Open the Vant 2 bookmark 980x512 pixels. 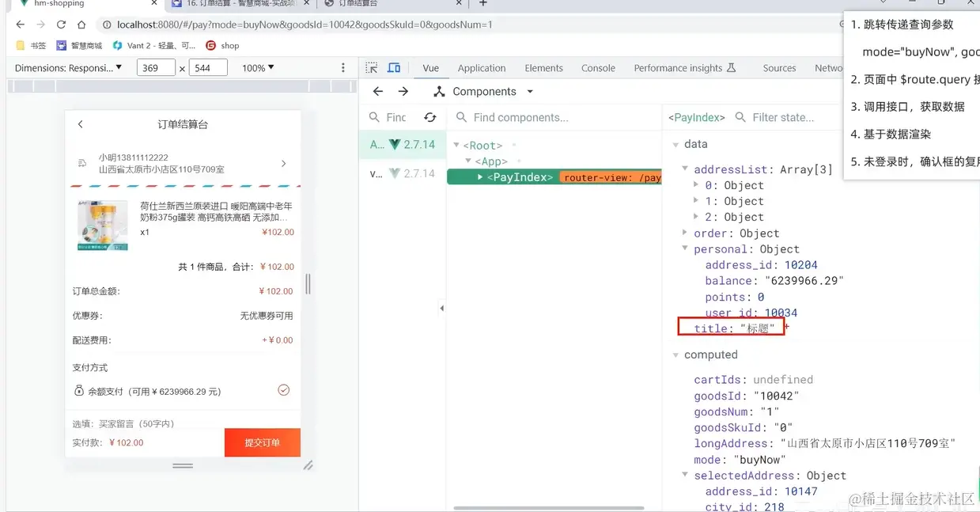click(x=154, y=45)
